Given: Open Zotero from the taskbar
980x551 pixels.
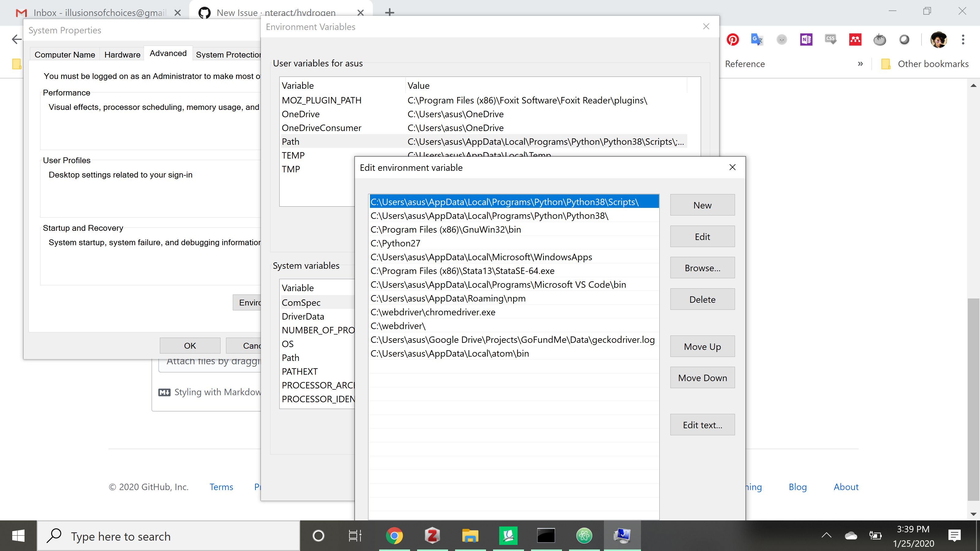Looking at the screenshot, I should point(432,536).
